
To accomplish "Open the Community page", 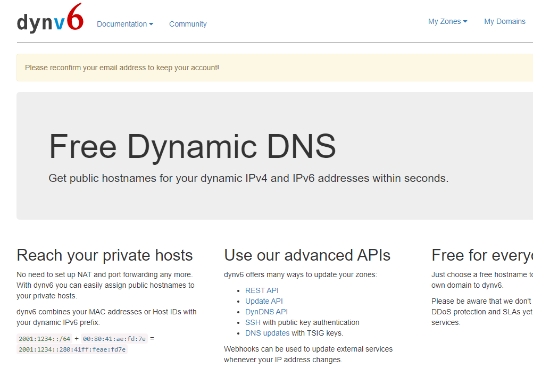I will (188, 24).
